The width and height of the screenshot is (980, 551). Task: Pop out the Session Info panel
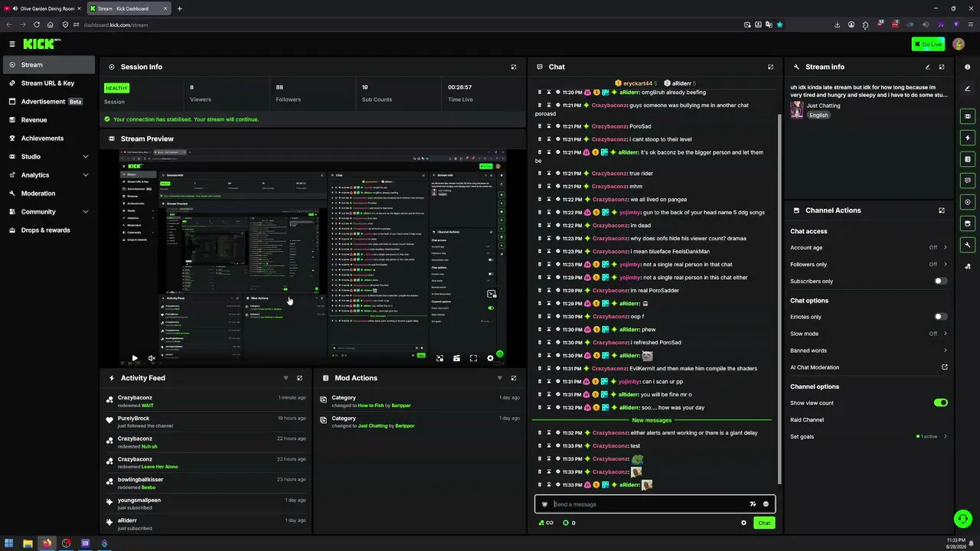pos(514,67)
